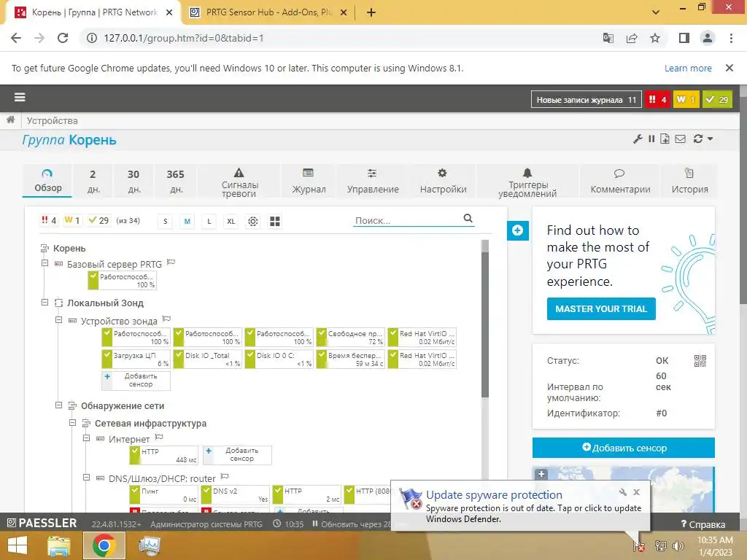Expand the map with plus icon
This screenshot has width=747, height=560.
[541, 474]
